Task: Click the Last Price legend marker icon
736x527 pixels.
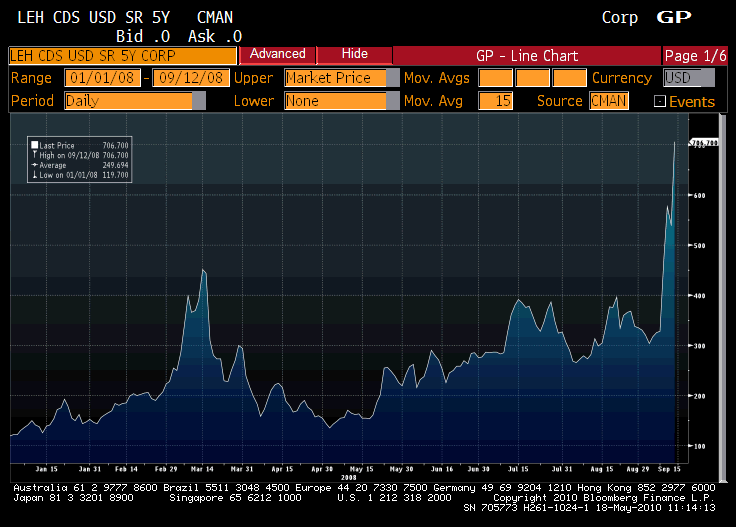Action: coord(35,145)
